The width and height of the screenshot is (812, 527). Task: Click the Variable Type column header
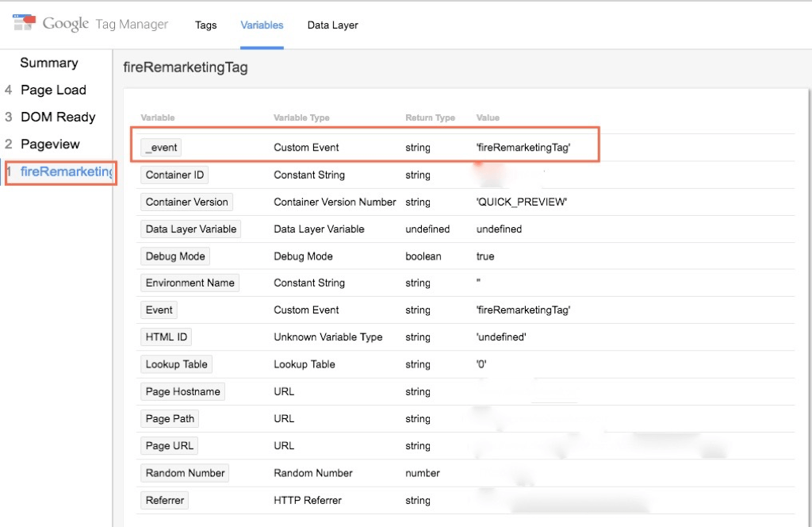click(301, 117)
